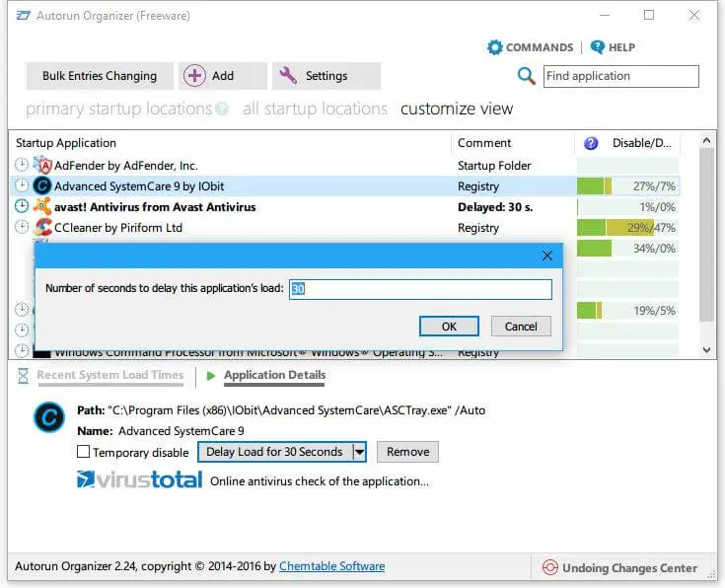Click the 19%/5% usage bar
Image resolution: width=725 pixels, height=588 pixels.
click(627, 311)
